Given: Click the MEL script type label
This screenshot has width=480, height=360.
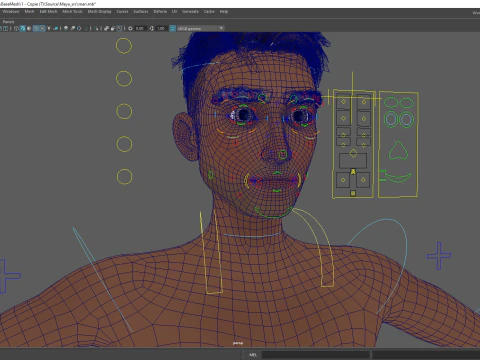Looking at the screenshot, I should tap(253, 355).
